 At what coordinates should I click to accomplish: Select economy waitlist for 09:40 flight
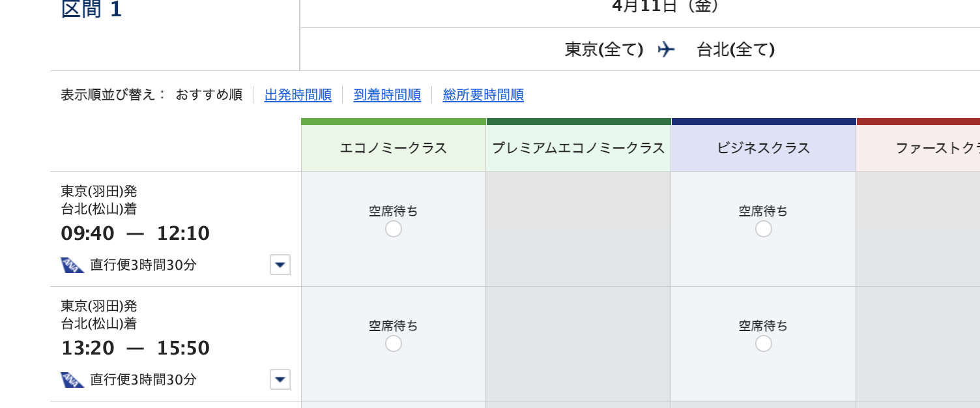(x=394, y=229)
